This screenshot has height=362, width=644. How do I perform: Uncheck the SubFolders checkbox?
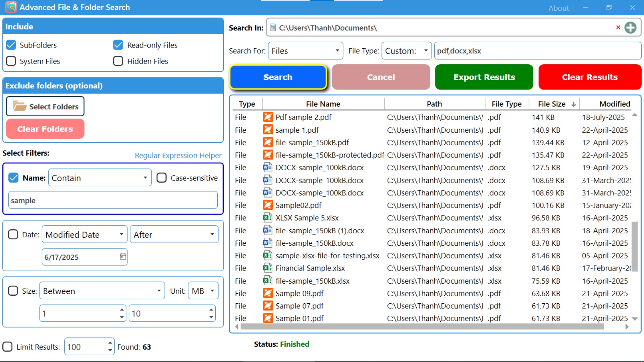(11, 45)
